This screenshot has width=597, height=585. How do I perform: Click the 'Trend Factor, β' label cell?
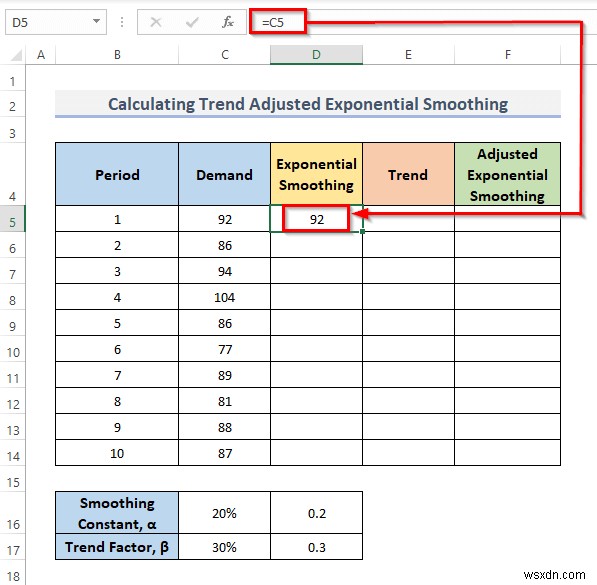coord(117,547)
